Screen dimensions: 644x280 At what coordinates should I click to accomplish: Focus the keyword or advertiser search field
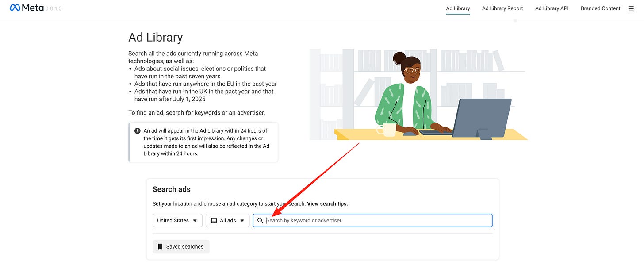tap(372, 220)
